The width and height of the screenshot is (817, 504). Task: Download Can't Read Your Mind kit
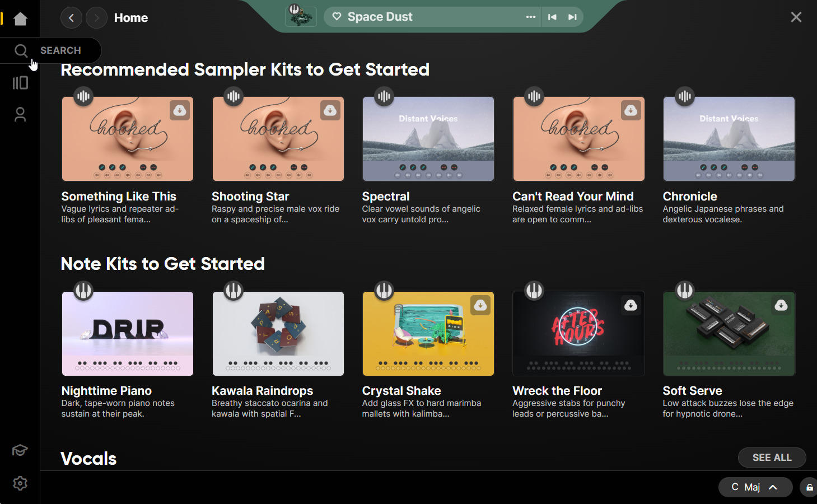pyautogui.click(x=631, y=110)
